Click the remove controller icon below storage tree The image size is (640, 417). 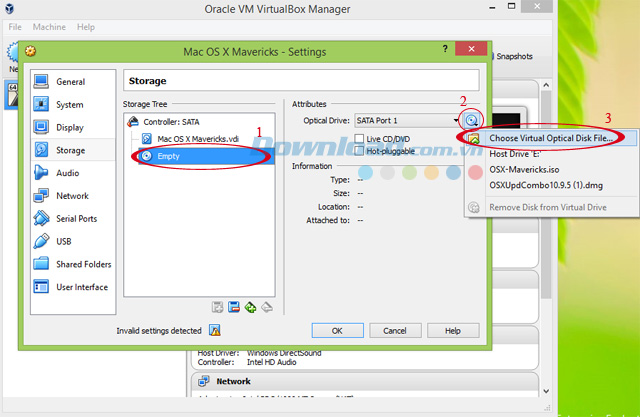234,307
